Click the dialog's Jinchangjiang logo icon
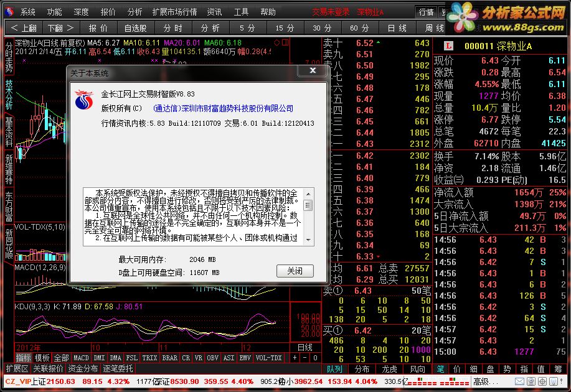Image resolution: width=571 pixels, height=392 pixels. pos(84,100)
